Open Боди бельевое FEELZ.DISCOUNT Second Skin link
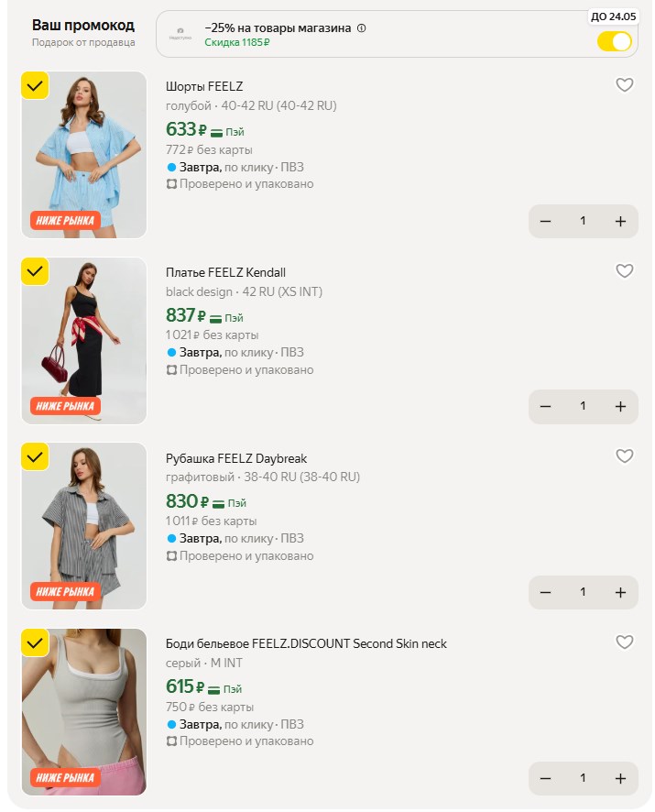 pyautogui.click(x=306, y=643)
